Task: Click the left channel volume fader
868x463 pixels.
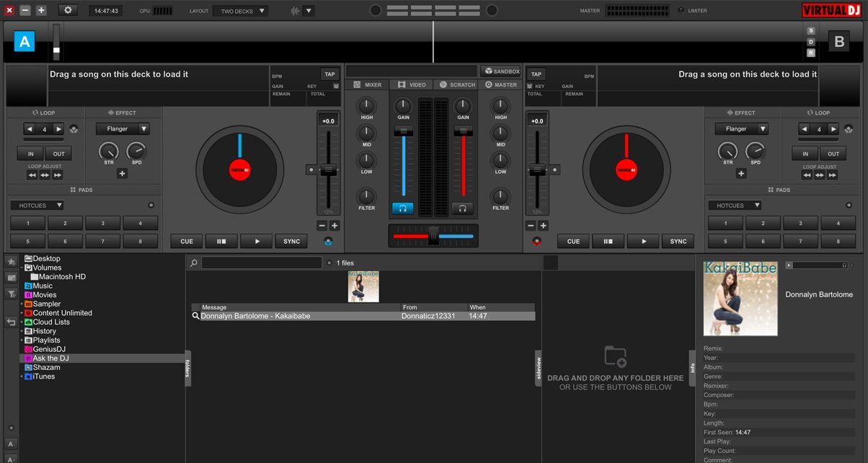Action: tap(403, 131)
